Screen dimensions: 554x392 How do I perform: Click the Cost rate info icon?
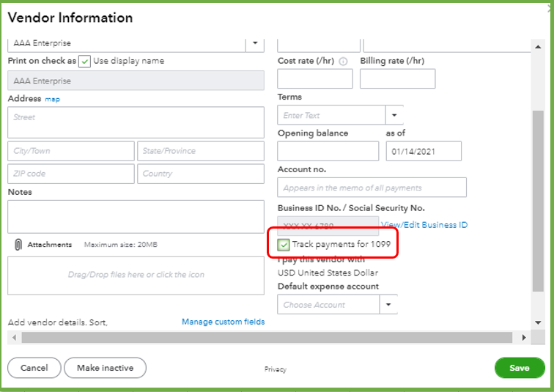(x=343, y=62)
